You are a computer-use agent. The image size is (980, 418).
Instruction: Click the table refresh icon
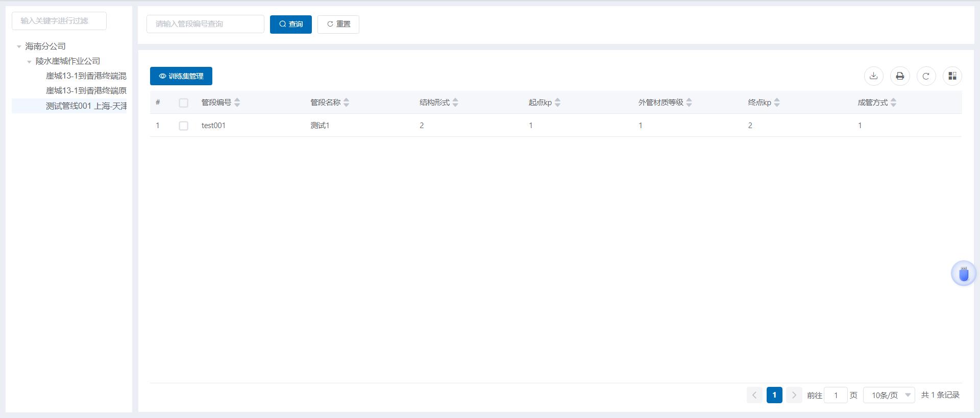pyautogui.click(x=926, y=76)
